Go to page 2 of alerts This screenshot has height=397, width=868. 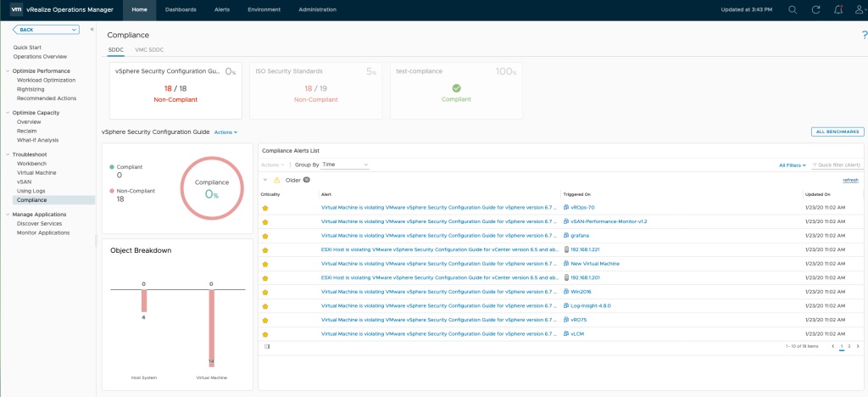coord(849,346)
